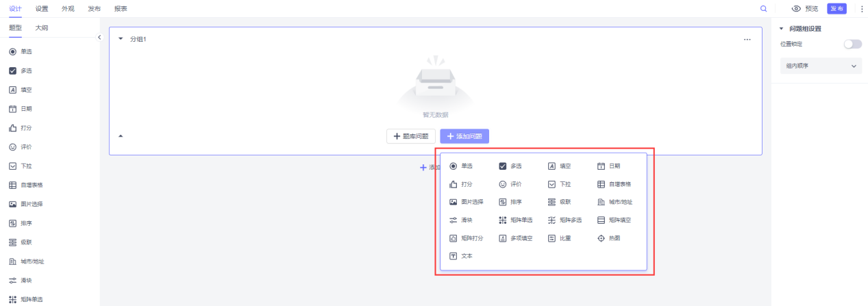Go to the 报表 tab

coord(121,9)
